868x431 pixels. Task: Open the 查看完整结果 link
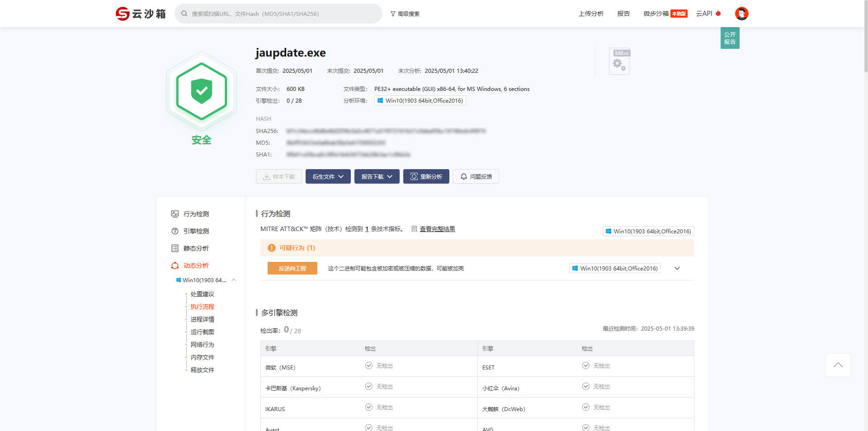coord(437,229)
